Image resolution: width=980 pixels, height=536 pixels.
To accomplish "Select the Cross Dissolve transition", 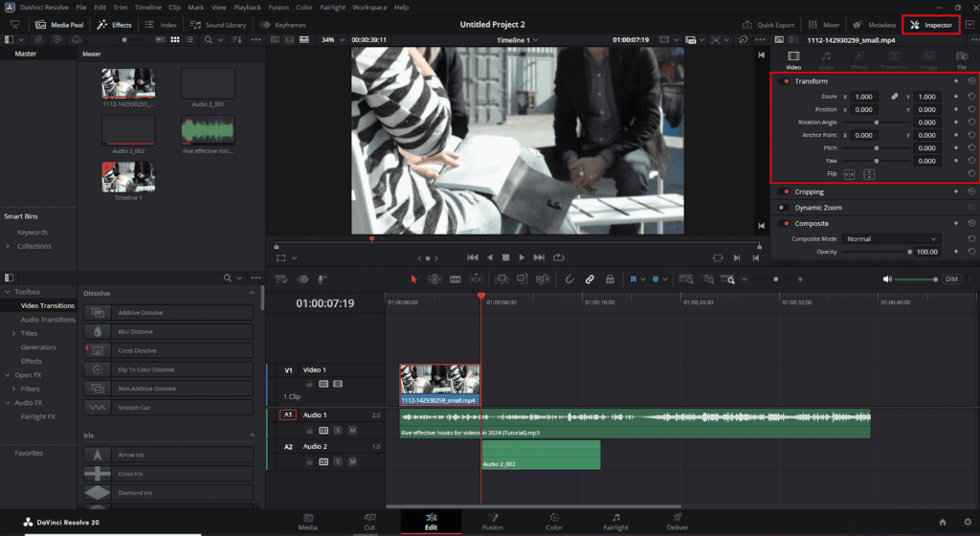I will [168, 350].
